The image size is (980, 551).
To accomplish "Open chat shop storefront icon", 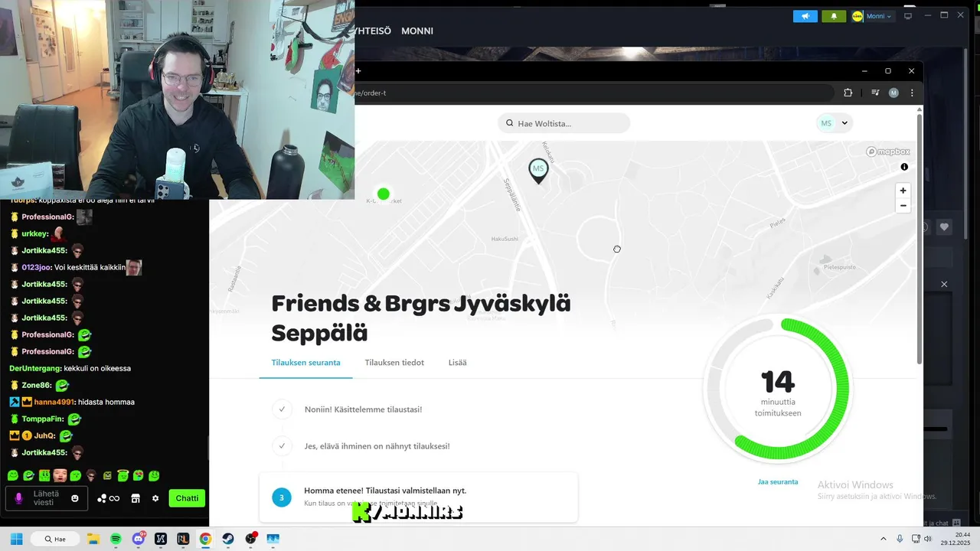I will (x=136, y=498).
